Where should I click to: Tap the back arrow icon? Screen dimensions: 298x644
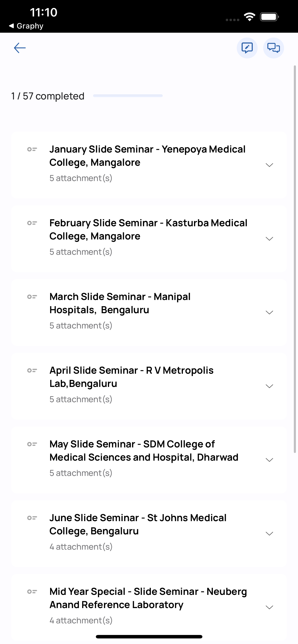[20, 48]
